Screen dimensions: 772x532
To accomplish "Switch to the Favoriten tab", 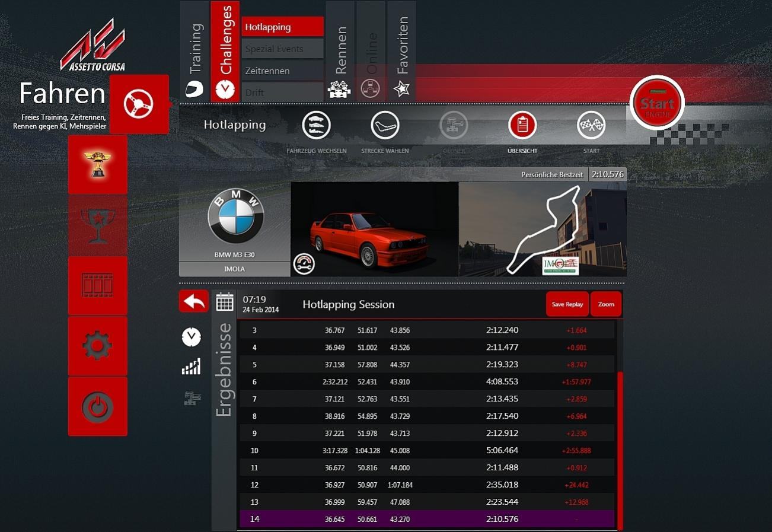I will click(402, 51).
